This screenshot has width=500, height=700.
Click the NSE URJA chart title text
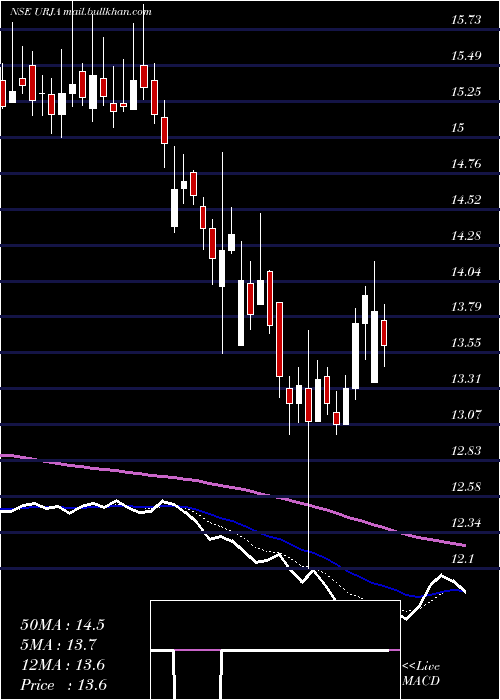[80, 12]
